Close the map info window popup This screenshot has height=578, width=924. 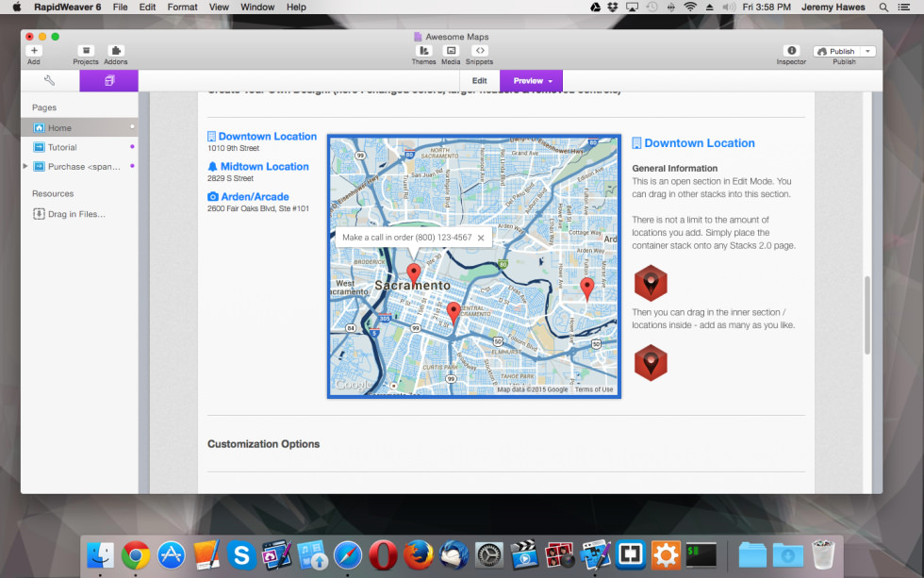coord(481,238)
